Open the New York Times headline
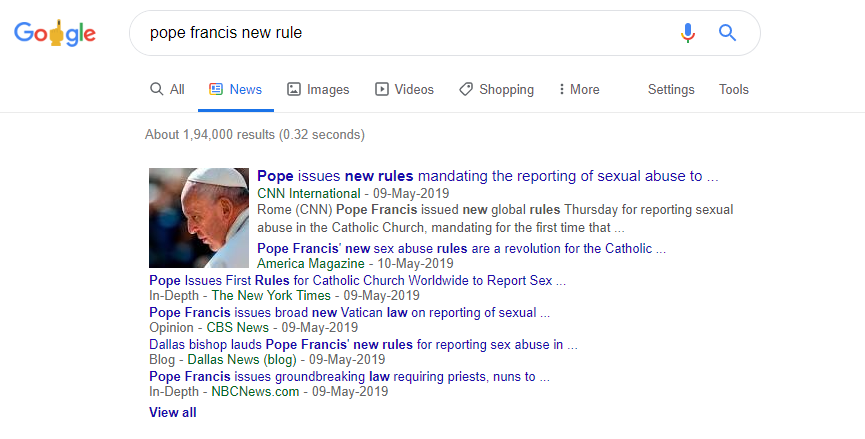Viewport: 865px width, 439px height. click(357, 280)
